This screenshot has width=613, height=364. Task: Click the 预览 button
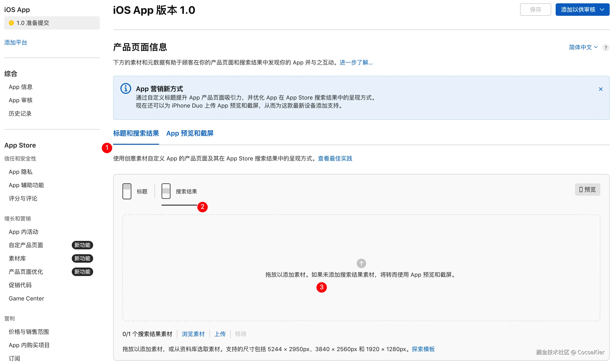tap(587, 189)
